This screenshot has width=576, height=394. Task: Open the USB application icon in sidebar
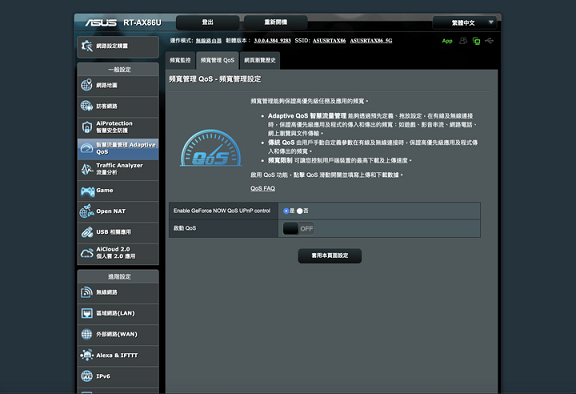pos(87,232)
